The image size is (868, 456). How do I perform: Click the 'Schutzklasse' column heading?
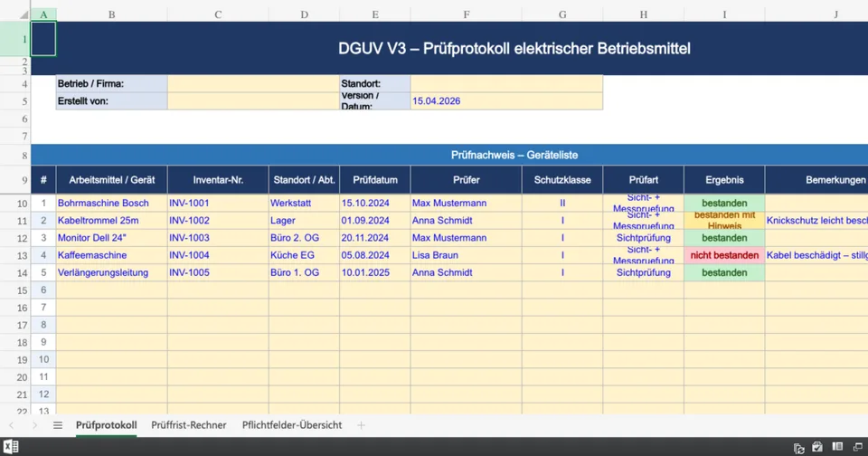pyautogui.click(x=562, y=180)
